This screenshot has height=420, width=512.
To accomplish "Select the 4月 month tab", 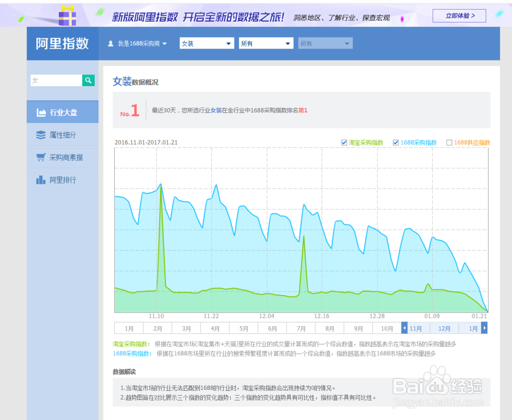I will (x=215, y=328).
